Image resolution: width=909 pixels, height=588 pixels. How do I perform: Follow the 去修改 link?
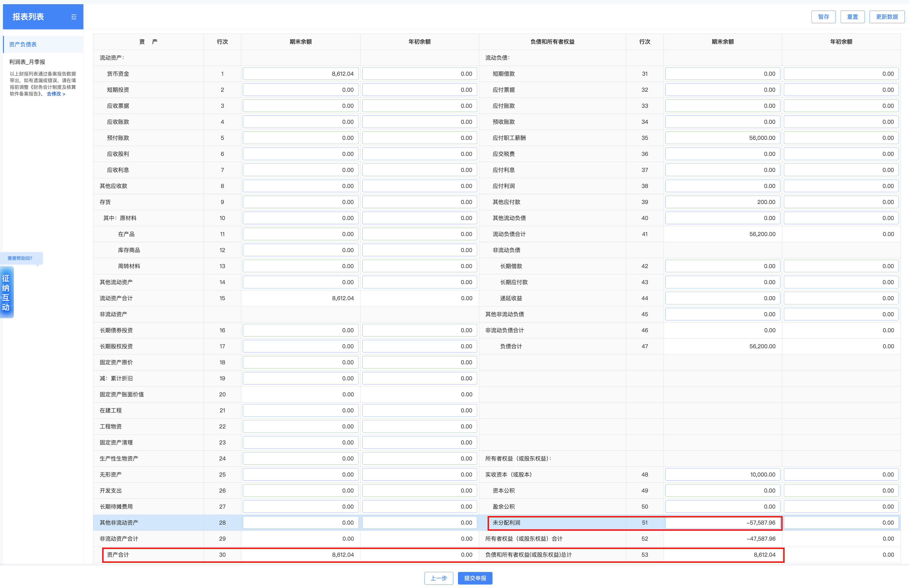pos(56,94)
